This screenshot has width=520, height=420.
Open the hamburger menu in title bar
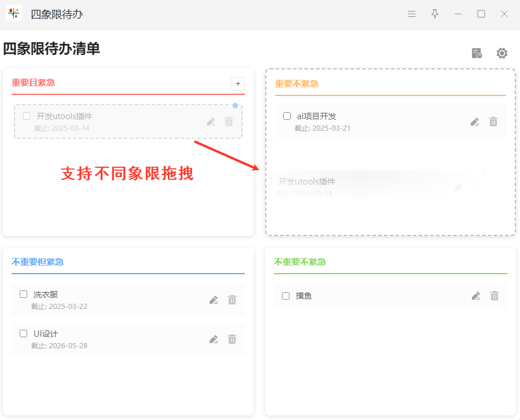click(412, 14)
